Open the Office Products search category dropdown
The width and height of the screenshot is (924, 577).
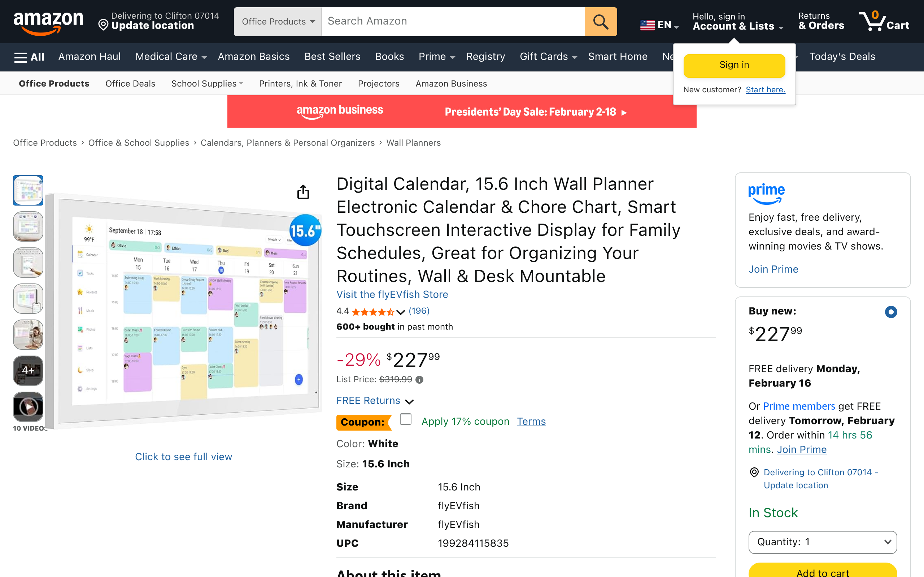[x=278, y=22]
